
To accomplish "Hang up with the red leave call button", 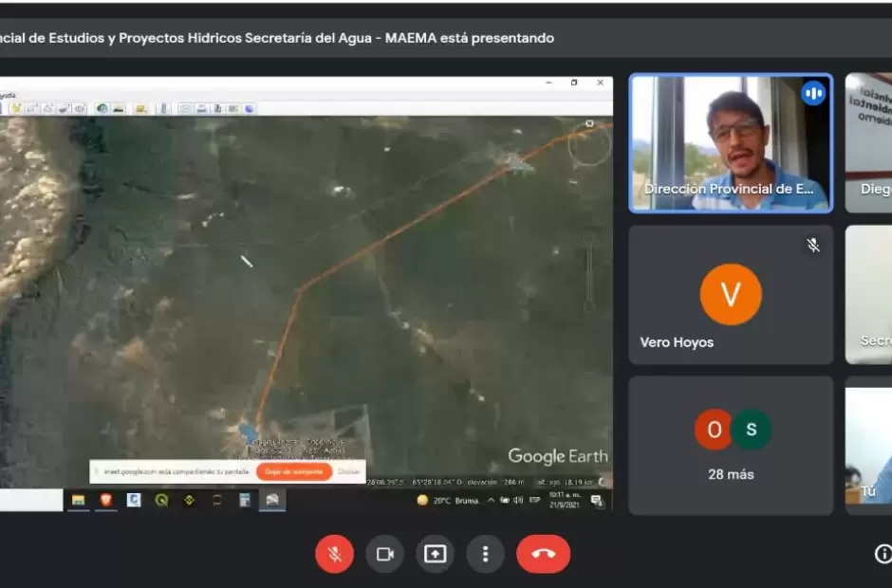I will pos(543,554).
